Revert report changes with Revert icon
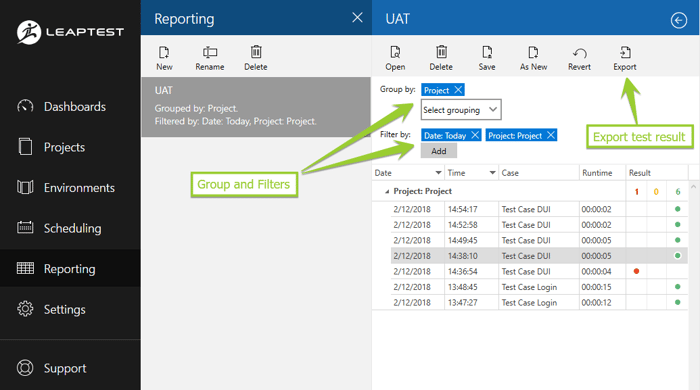Viewport: 700px width, 390px height. pos(579,58)
